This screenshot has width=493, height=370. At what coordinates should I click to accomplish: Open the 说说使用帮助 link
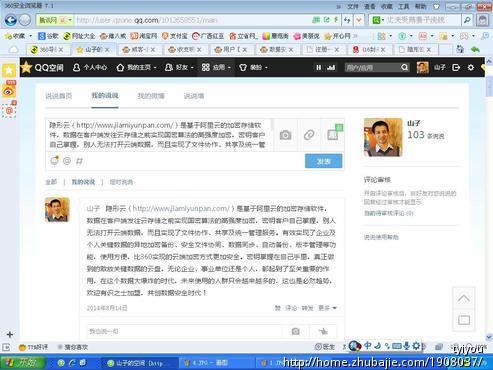pos(381,237)
